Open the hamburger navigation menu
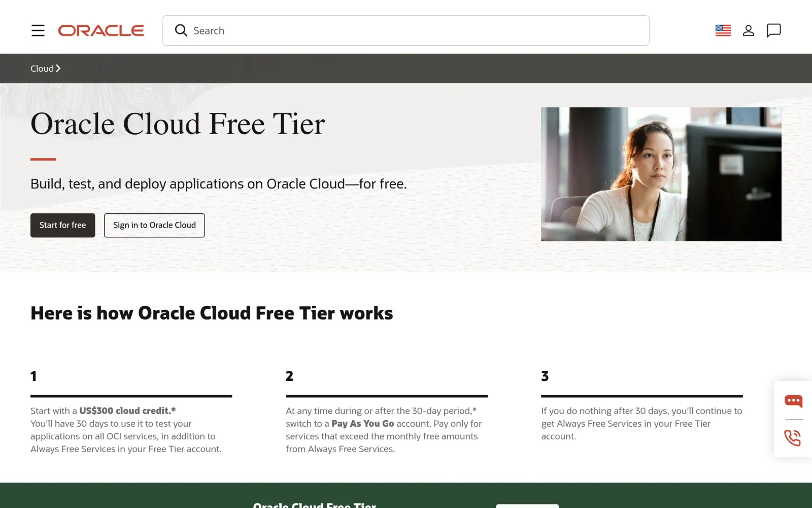812x508 pixels. pos(38,30)
